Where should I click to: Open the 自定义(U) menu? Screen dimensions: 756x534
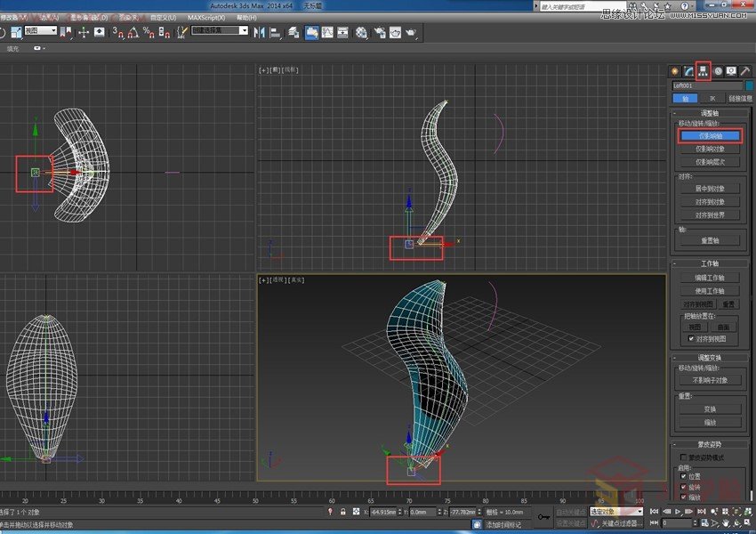(x=164, y=18)
